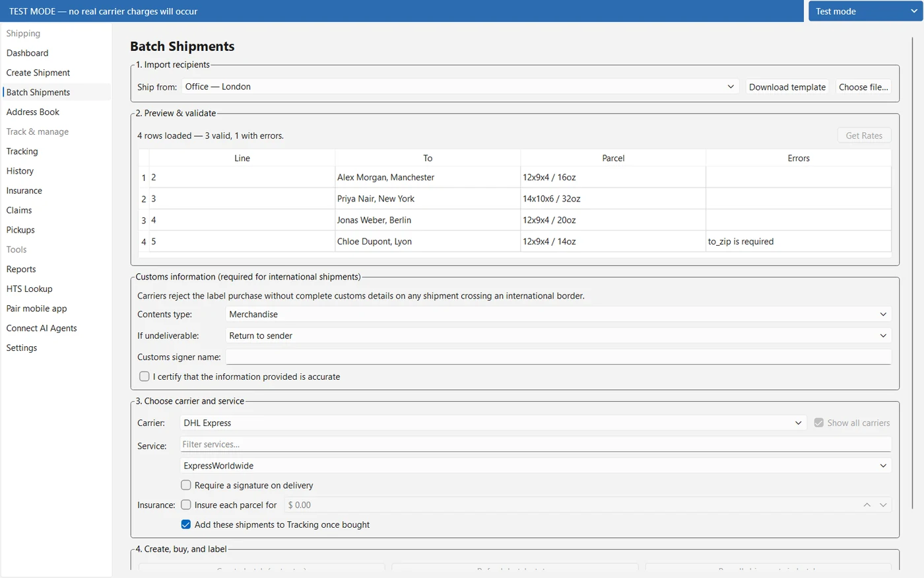Open the Settings page

(56, 348)
